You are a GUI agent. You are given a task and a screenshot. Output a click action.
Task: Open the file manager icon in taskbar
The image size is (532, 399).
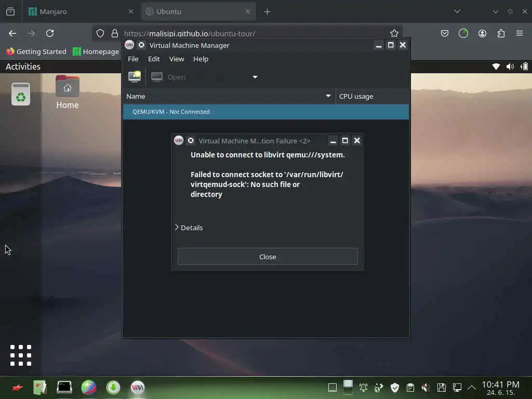point(39,388)
